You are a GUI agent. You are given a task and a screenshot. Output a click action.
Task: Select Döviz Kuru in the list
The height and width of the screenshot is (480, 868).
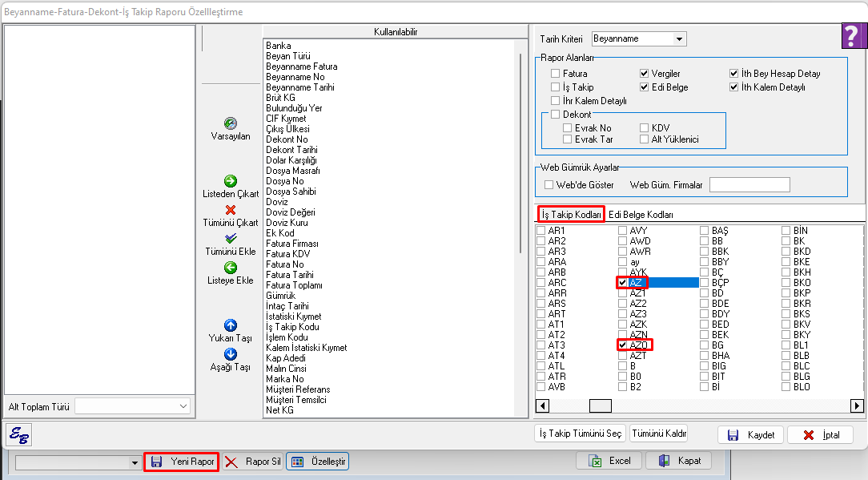pyautogui.click(x=287, y=223)
